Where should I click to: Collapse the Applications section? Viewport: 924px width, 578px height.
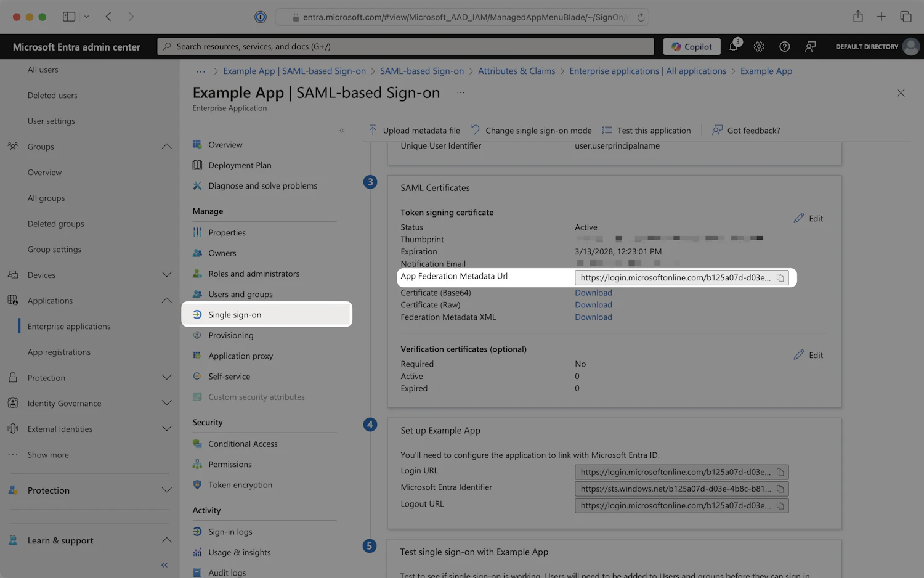pos(166,301)
